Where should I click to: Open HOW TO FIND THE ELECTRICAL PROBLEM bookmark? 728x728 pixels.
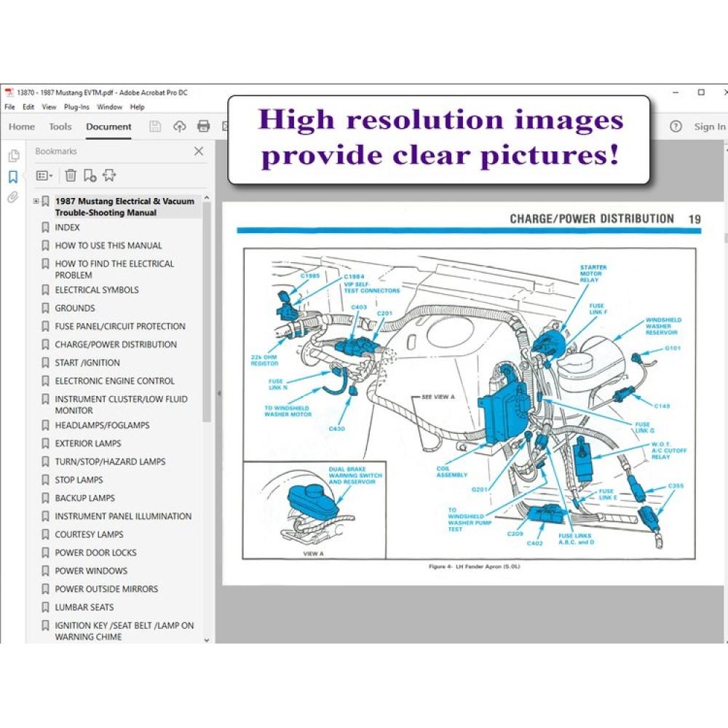point(114,269)
